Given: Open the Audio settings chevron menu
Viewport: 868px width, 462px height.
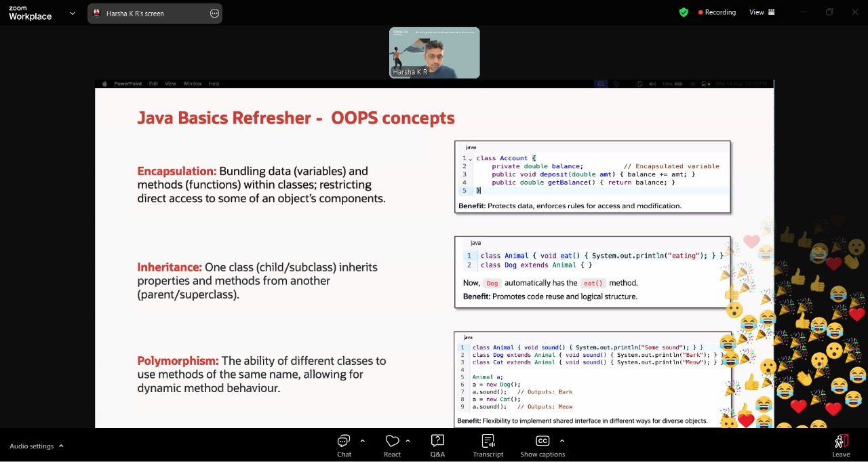Looking at the screenshot, I should pos(60,446).
